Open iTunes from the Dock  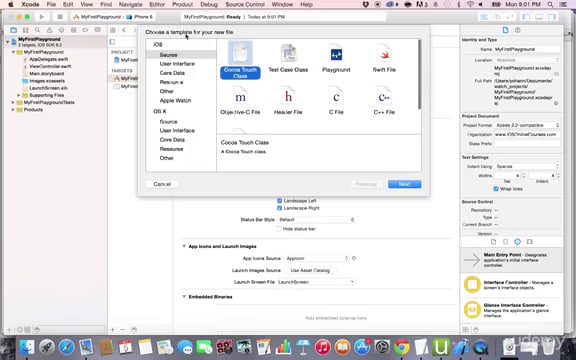[323, 347]
